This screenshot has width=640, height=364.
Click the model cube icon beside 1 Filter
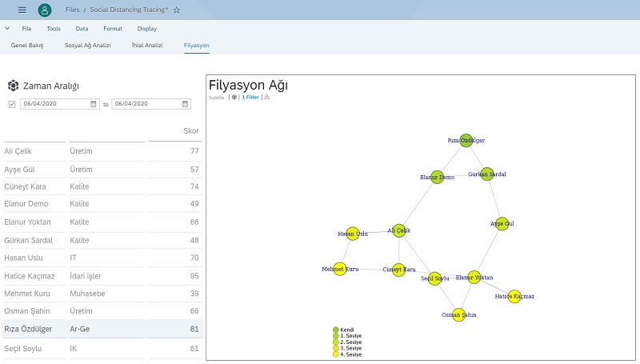(x=234, y=97)
